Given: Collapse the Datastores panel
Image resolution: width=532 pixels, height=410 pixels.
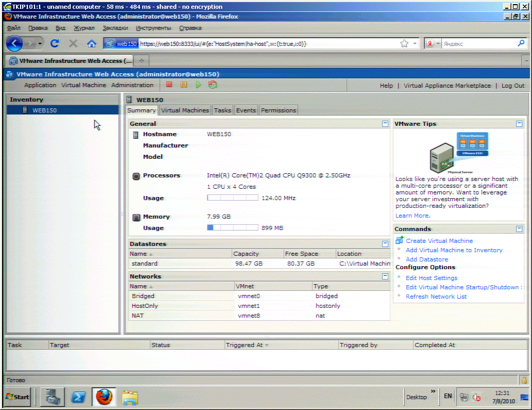Looking at the screenshot, I should [385, 244].
